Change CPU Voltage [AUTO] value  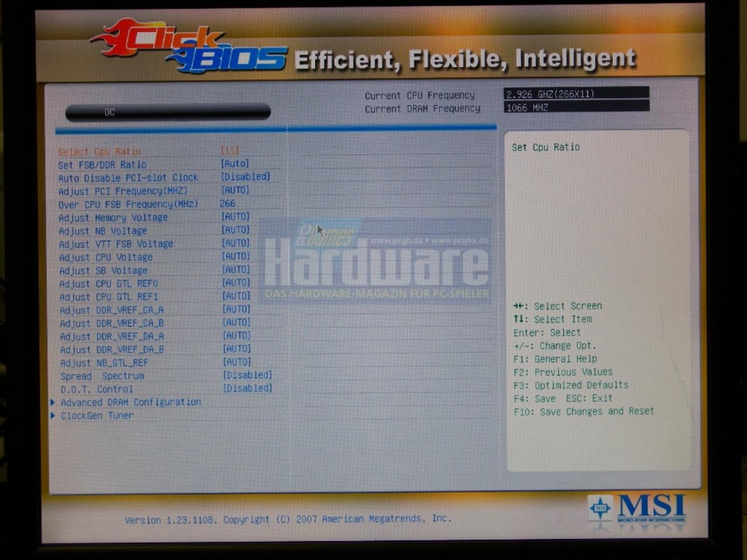click(236, 257)
